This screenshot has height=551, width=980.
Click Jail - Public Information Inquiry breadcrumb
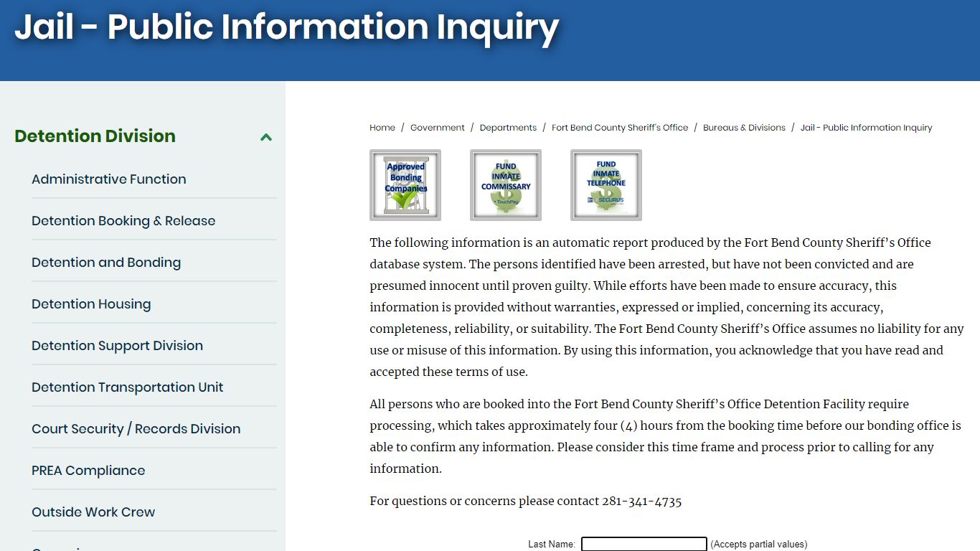pyautogui.click(x=866, y=128)
